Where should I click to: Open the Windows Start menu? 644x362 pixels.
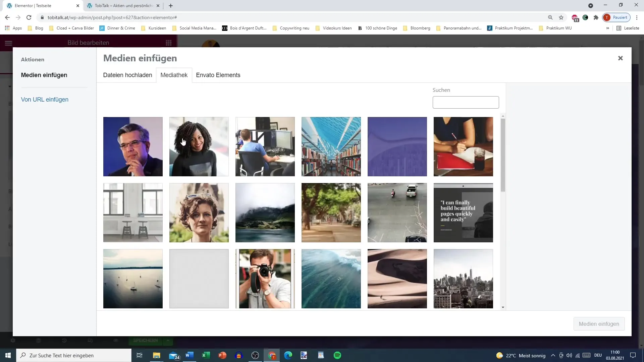tap(8, 355)
